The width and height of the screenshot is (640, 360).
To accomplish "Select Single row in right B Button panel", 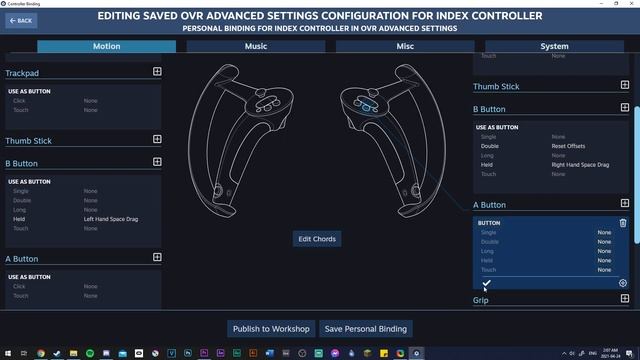I will point(551,137).
